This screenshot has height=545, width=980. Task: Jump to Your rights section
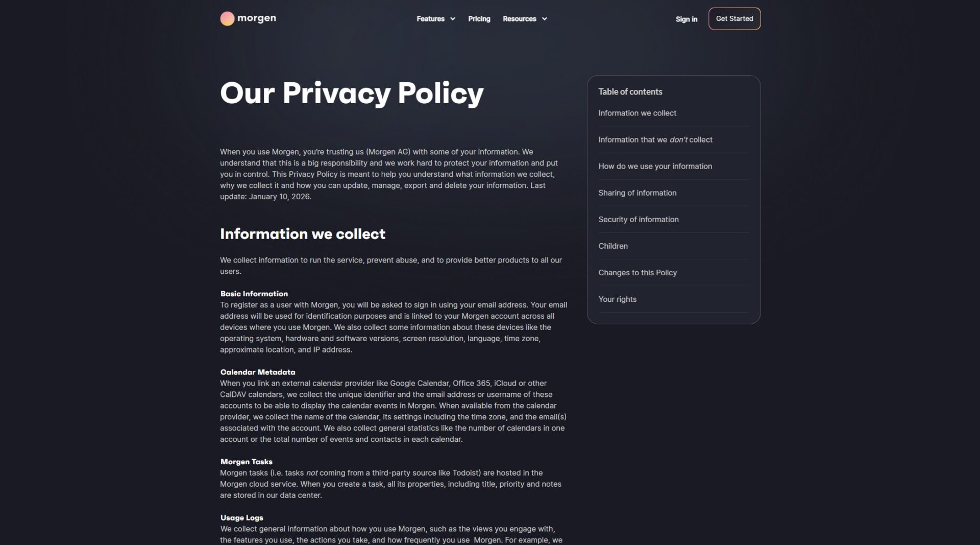[617, 299]
